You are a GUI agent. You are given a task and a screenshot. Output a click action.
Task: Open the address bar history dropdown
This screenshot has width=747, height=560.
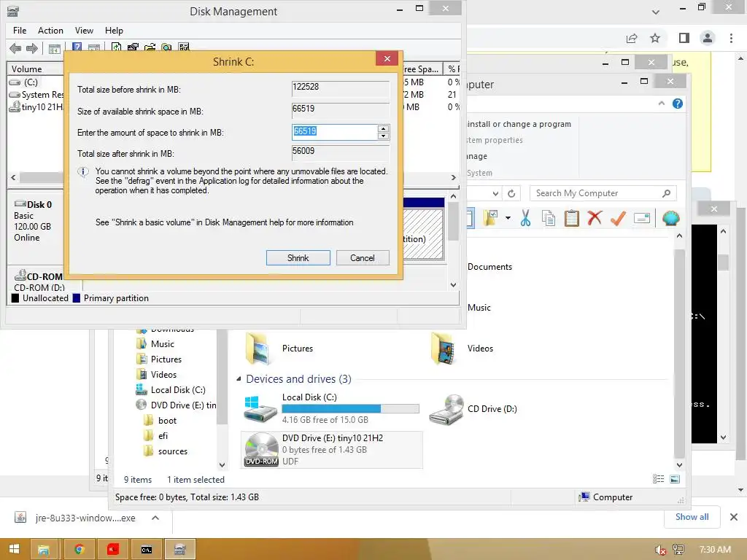point(495,193)
